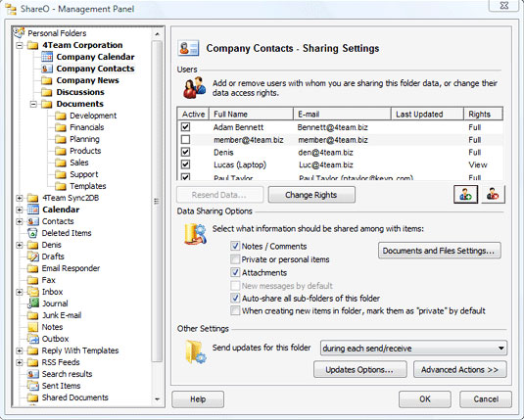524x420 pixels.
Task: Click the Shared Documents folder icon
Action: click(x=32, y=397)
